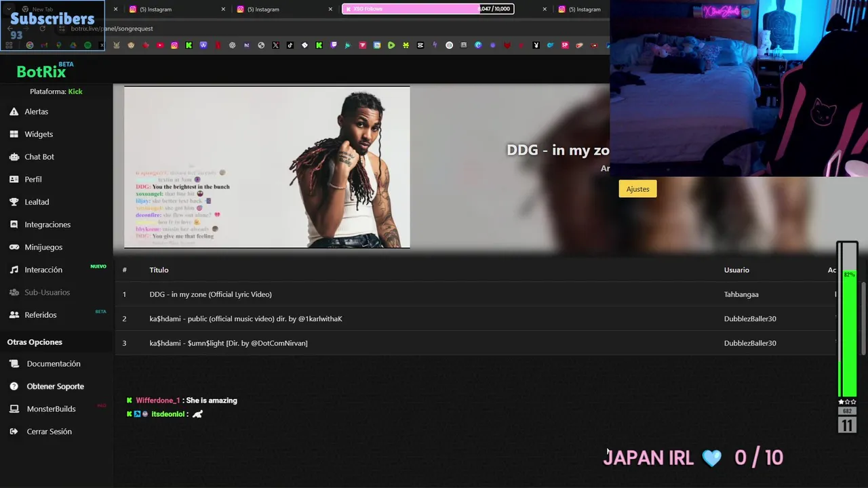868x488 pixels.
Task: Open the Google Maps bookmark icon
Action: pyautogui.click(x=58, y=45)
